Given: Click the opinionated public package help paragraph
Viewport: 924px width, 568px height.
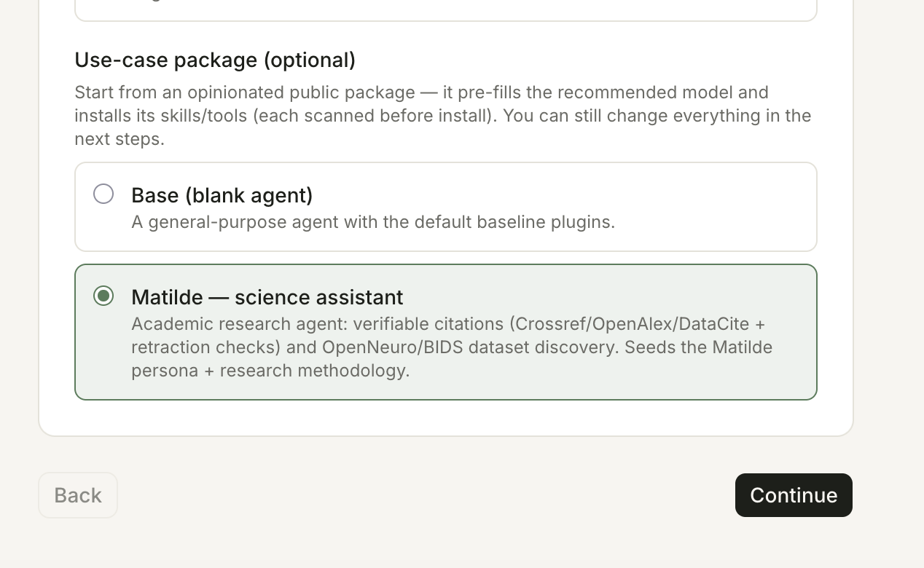Looking at the screenshot, I should tap(443, 115).
